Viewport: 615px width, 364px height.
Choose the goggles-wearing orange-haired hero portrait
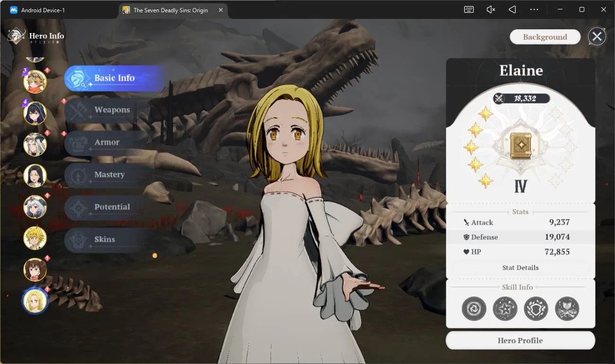(35, 81)
